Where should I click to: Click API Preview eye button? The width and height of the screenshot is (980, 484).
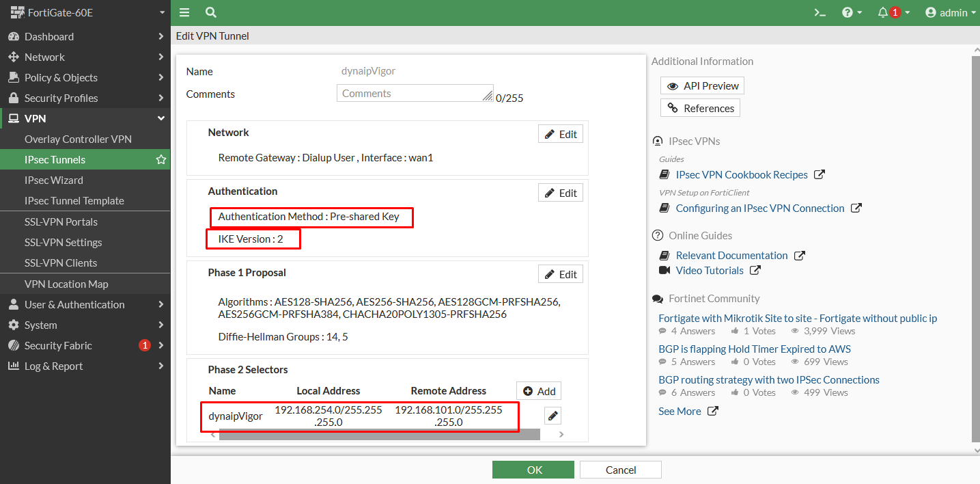(702, 86)
